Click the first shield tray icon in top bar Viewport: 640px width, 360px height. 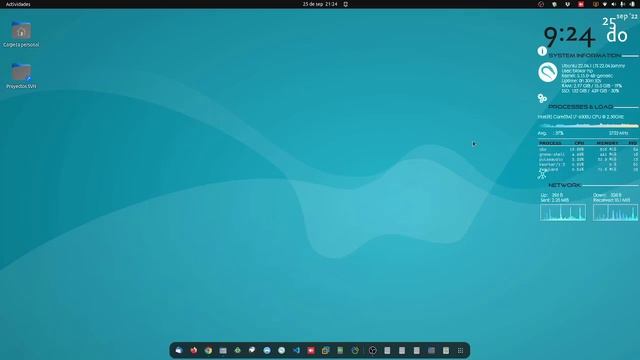(554, 4)
